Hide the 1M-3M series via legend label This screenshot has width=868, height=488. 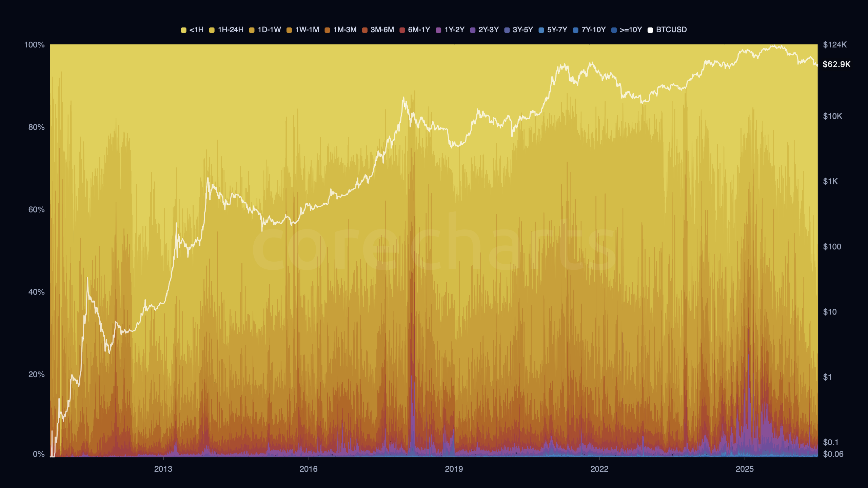coord(345,30)
